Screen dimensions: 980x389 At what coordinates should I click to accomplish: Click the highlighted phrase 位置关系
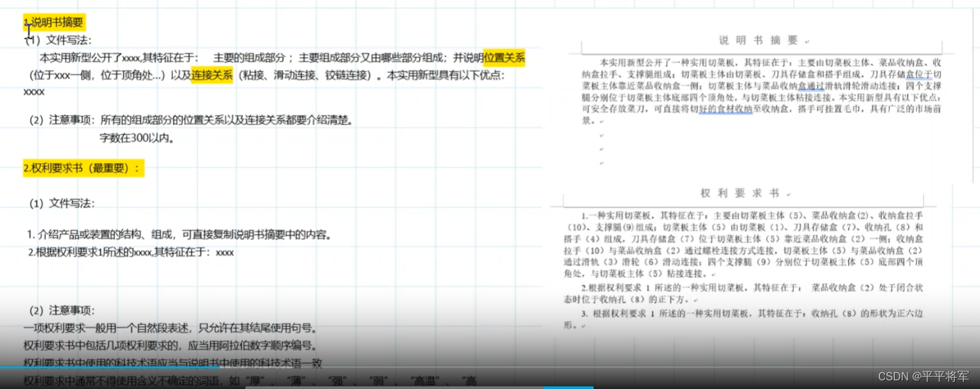coord(505,58)
